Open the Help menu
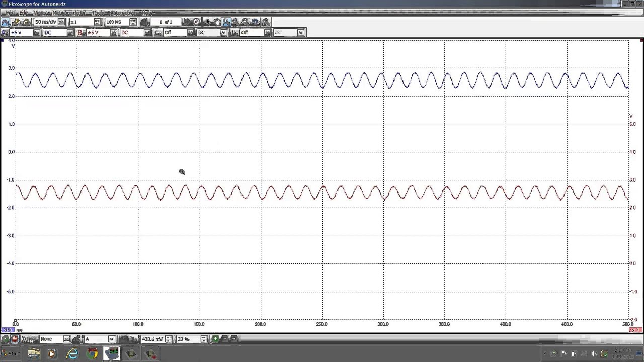The width and height of the screenshot is (644, 362). 146,13
